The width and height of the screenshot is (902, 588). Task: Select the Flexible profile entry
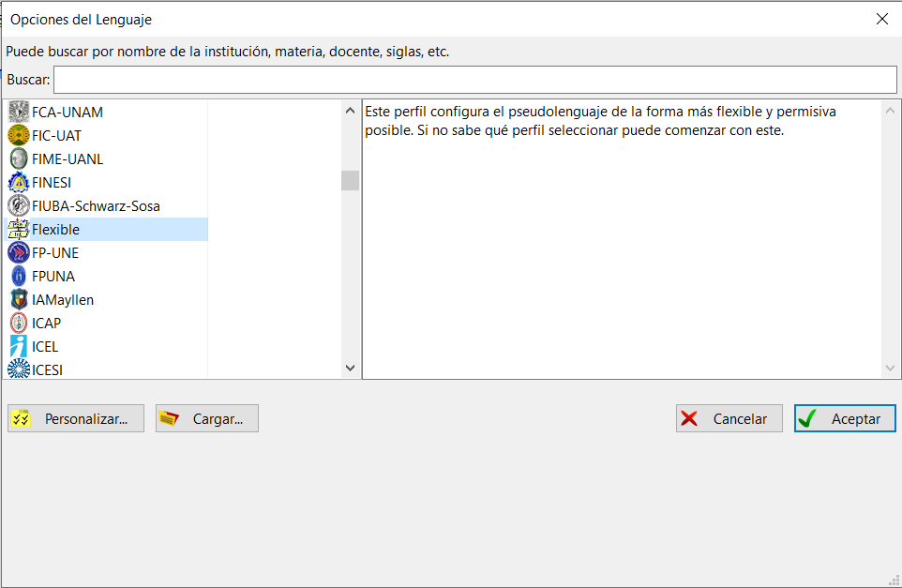point(56,230)
